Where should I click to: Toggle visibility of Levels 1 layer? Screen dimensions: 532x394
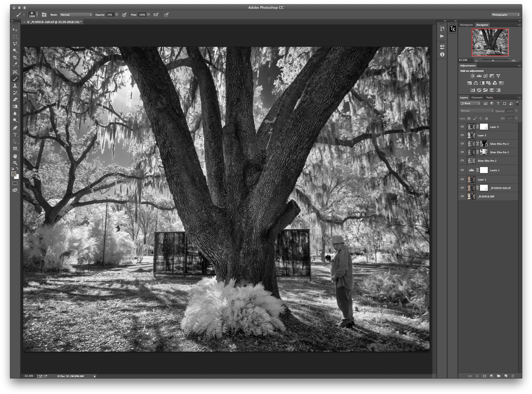[x=462, y=170]
